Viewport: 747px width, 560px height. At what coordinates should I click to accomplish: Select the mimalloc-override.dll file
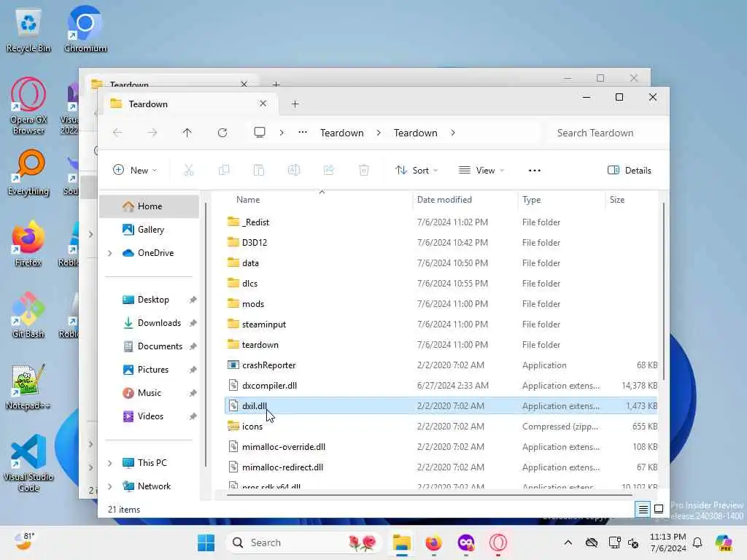(x=441, y=447)
